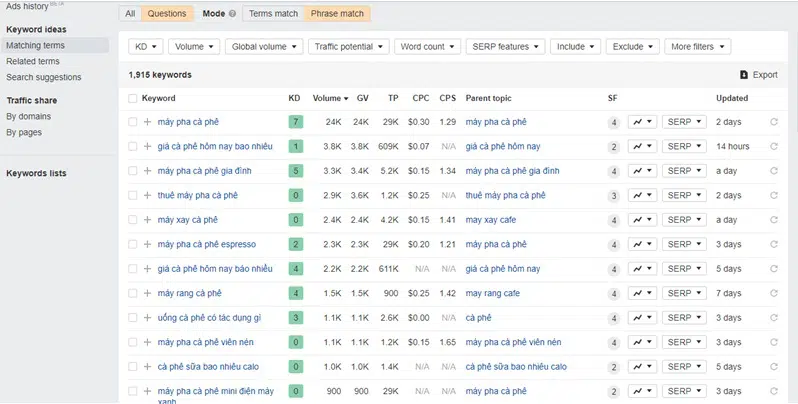Open trend chart for máy pha cà phê row
The height and width of the screenshot is (404, 798).
[642, 122]
